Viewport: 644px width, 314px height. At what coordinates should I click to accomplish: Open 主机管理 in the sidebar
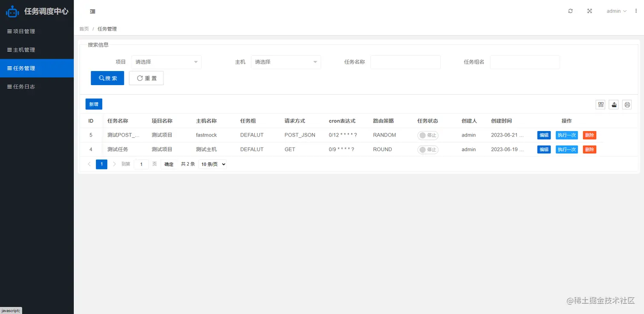37,50
